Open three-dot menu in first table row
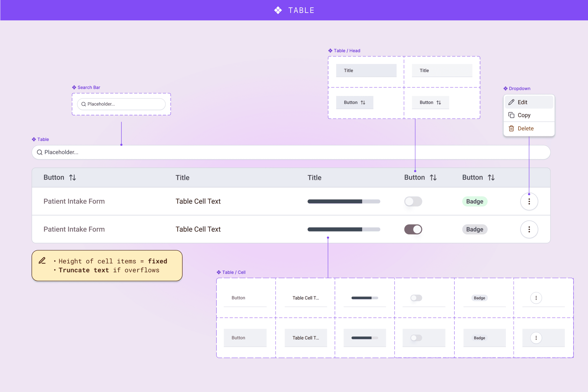 529,201
